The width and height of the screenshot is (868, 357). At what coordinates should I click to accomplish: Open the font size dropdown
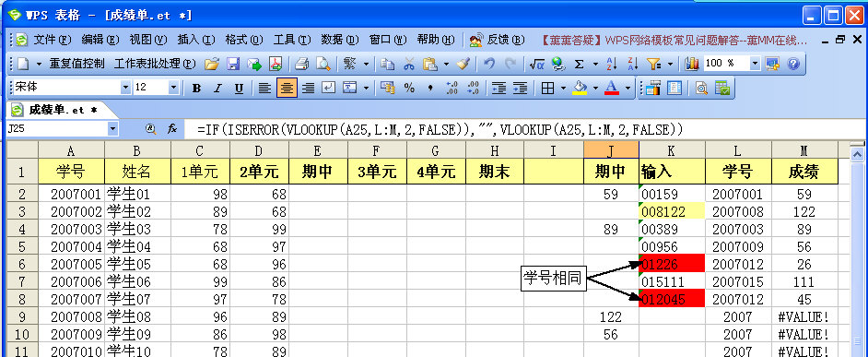(174, 88)
